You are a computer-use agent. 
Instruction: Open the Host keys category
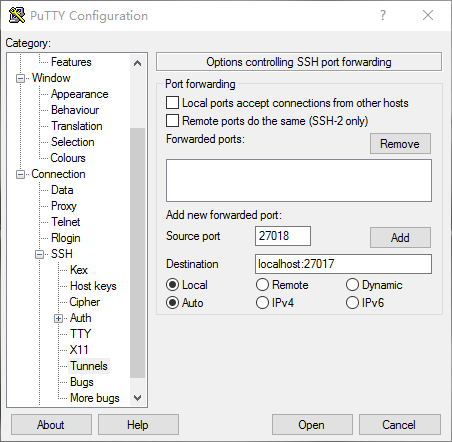[93, 286]
